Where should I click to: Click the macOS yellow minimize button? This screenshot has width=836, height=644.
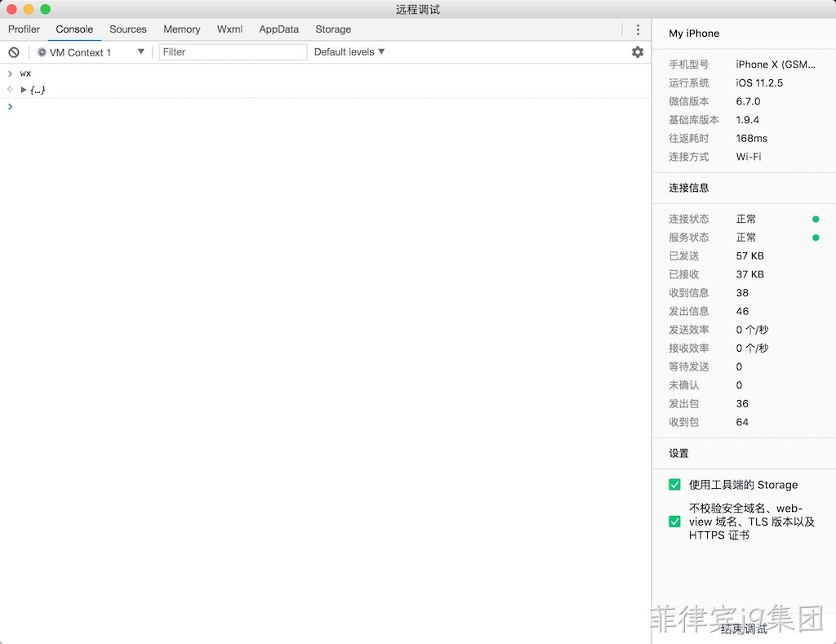coord(29,9)
